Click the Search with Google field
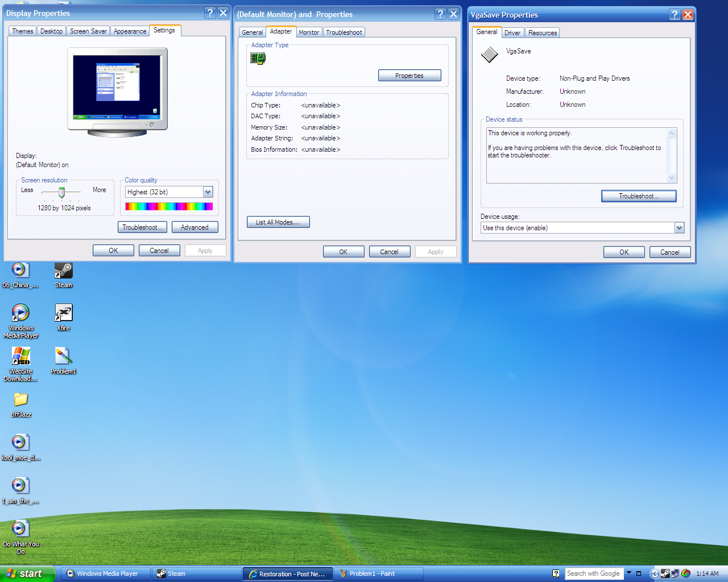 pyautogui.click(x=594, y=573)
